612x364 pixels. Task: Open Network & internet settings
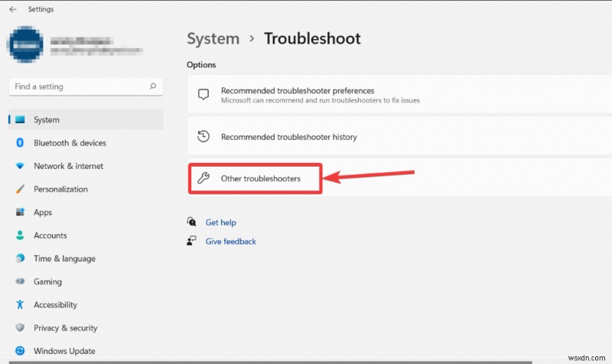[x=68, y=166]
